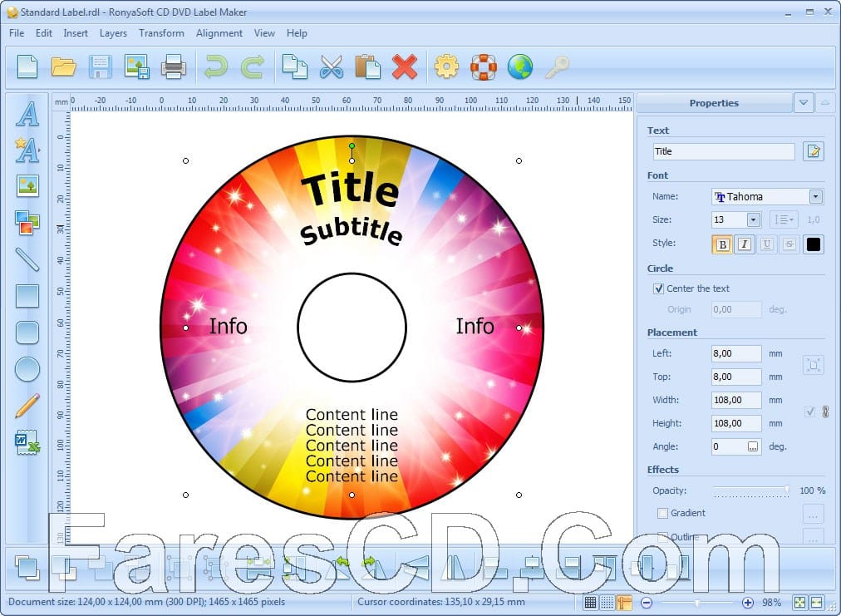Toggle Italic text style
The image size is (841, 616).
click(744, 244)
